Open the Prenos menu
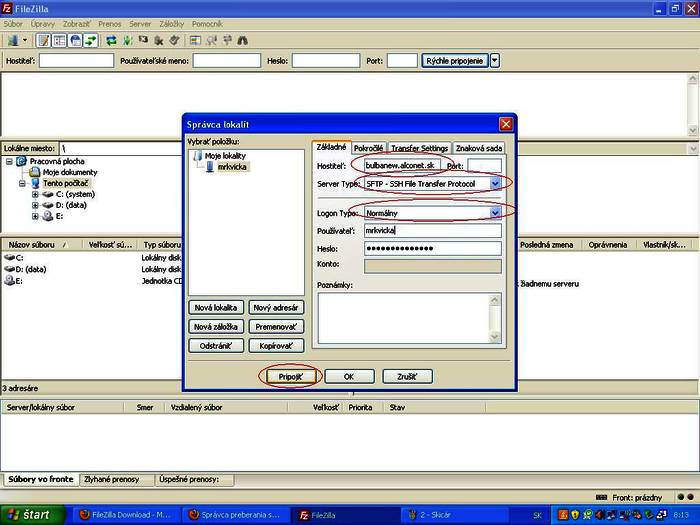Viewport: 700px width, 525px height. coord(110,24)
